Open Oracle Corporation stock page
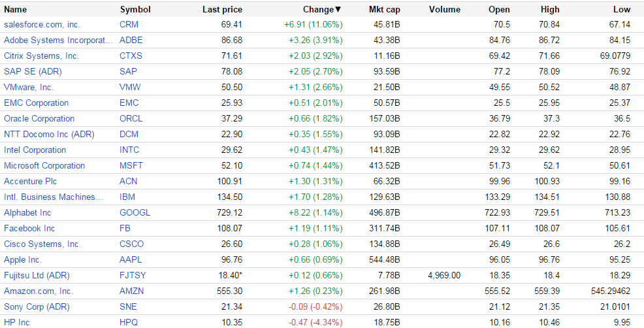 pos(39,118)
